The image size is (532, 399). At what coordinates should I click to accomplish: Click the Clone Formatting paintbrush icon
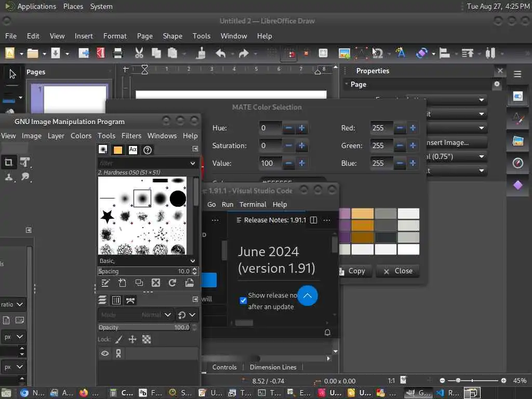point(201,54)
